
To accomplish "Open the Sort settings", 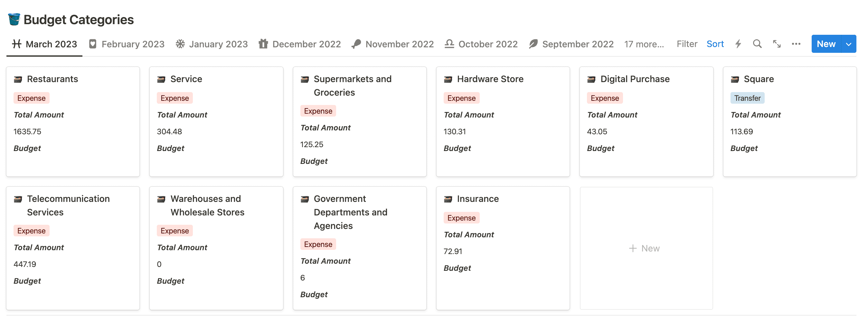I will click(715, 44).
